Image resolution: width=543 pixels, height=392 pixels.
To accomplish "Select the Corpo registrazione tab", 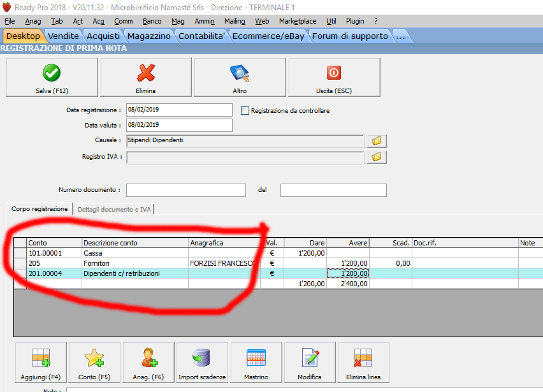I will [40, 209].
